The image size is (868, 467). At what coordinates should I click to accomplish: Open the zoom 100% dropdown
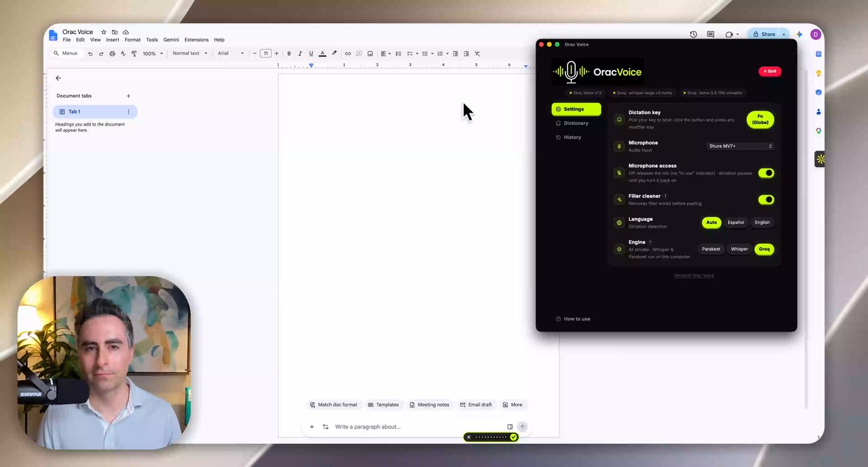point(153,54)
